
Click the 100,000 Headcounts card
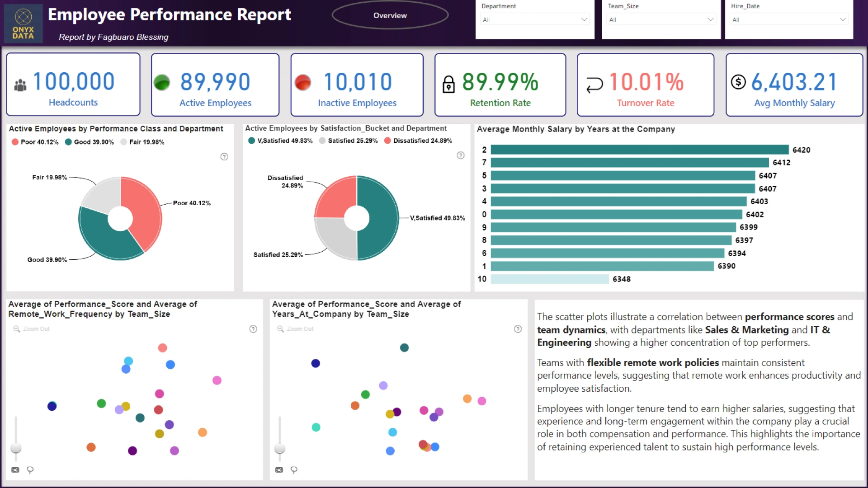pyautogui.click(x=73, y=84)
